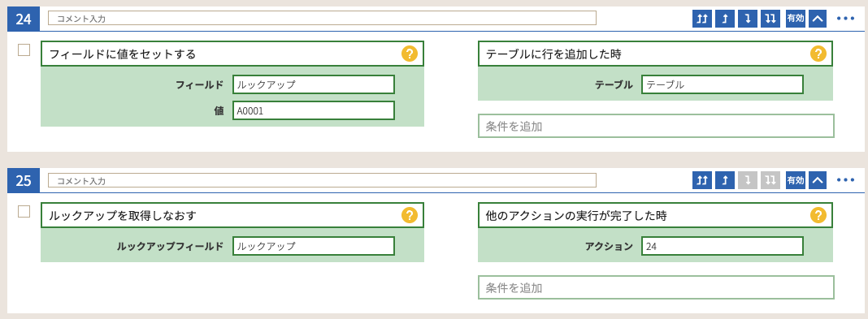Move action 24 down one position
The height and width of the screenshot is (319, 868).
pyautogui.click(x=748, y=18)
